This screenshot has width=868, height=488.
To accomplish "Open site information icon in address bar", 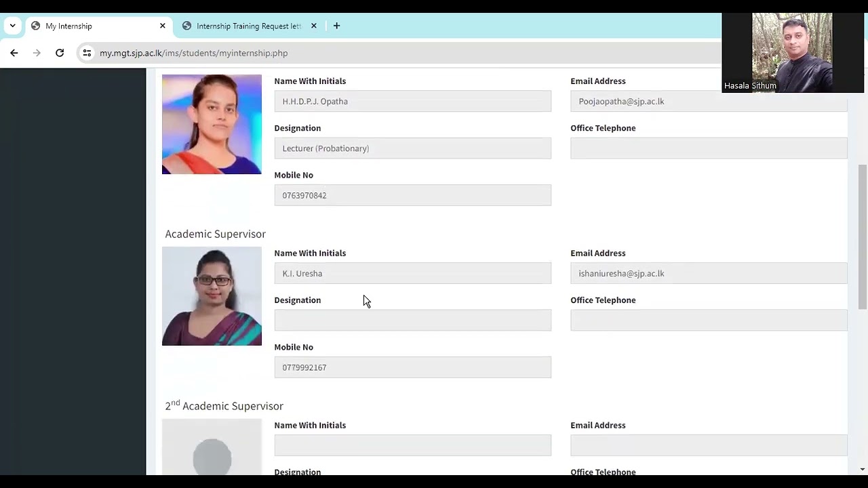I will tap(87, 53).
